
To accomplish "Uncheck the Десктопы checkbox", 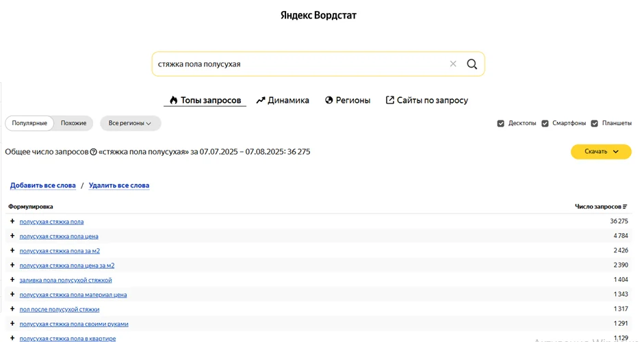I will coord(501,123).
